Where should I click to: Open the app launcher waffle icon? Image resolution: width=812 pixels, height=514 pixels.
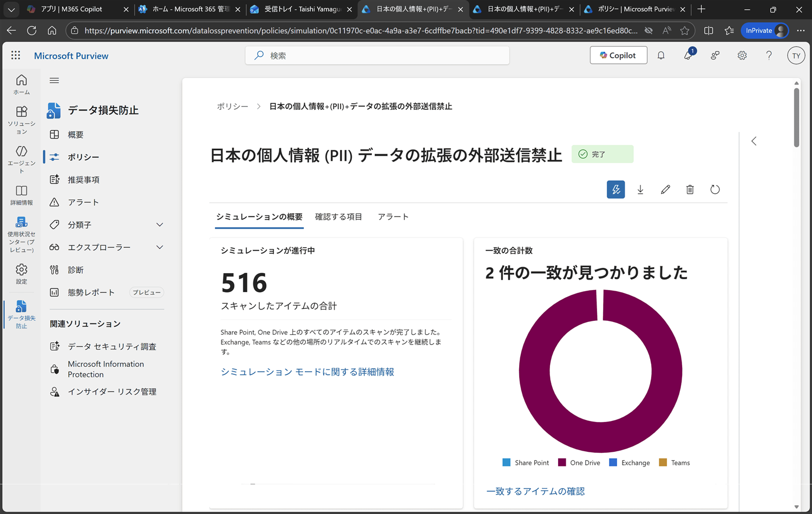pyautogui.click(x=16, y=55)
